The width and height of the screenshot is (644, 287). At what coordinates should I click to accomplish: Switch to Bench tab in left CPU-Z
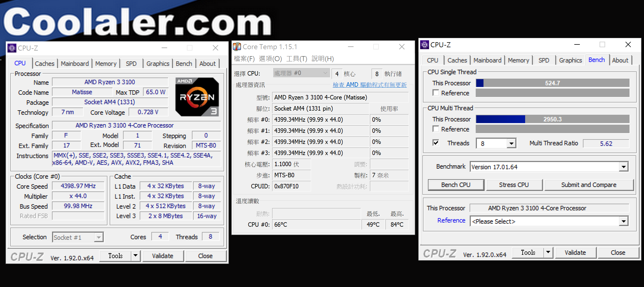[x=184, y=64]
